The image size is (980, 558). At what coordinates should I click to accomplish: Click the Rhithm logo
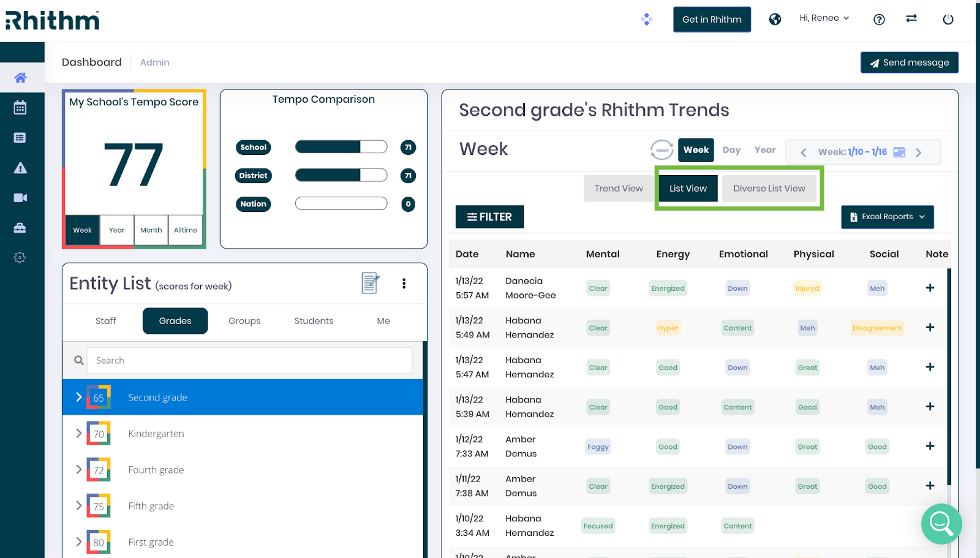(x=52, y=20)
